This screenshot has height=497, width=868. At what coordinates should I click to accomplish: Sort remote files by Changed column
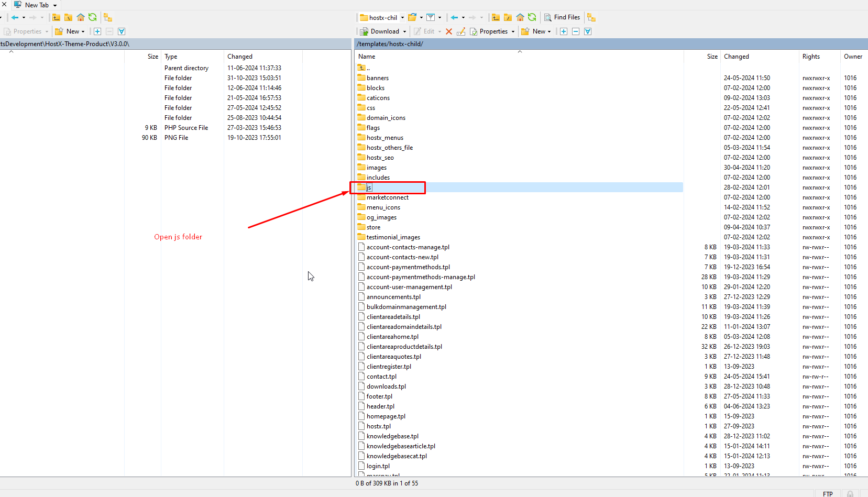click(x=736, y=57)
